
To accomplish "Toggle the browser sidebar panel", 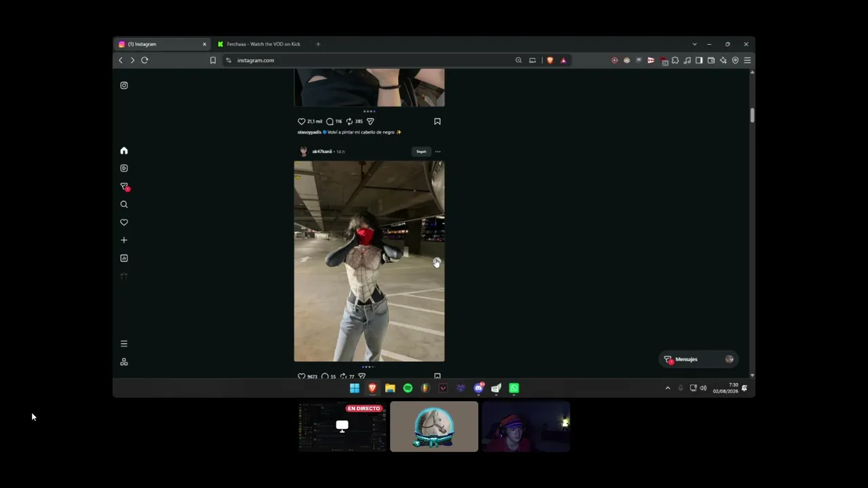I will tap(698, 60).
